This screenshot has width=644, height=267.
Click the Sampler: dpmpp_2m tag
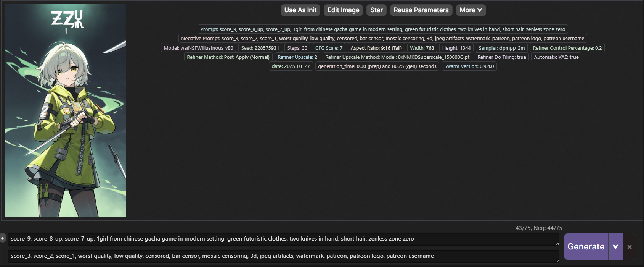point(502,48)
